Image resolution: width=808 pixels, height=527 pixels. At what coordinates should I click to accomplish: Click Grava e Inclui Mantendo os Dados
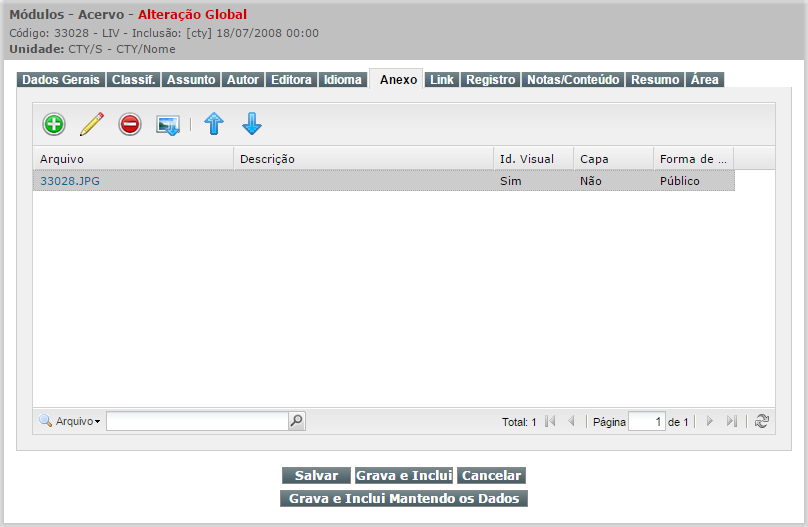click(403, 498)
